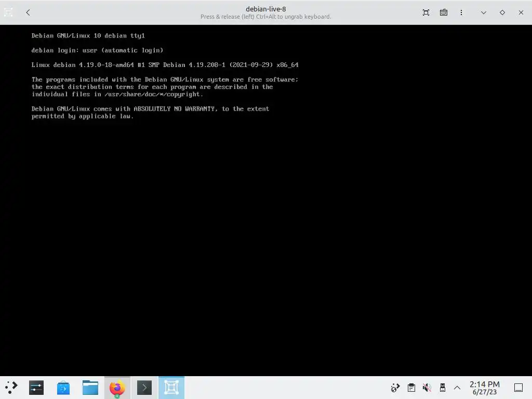The height and width of the screenshot is (399, 532).
Task: Click the 'Press & release (left) Ctrl+Alt' subtitle
Action: [x=265, y=17]
